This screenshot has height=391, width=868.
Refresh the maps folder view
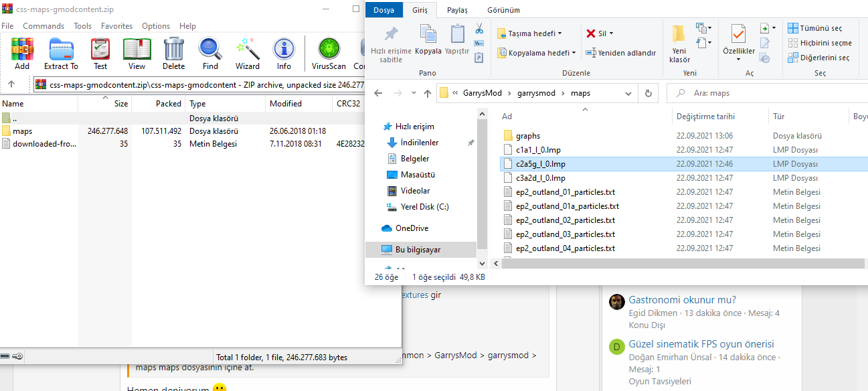coord(648,93)
